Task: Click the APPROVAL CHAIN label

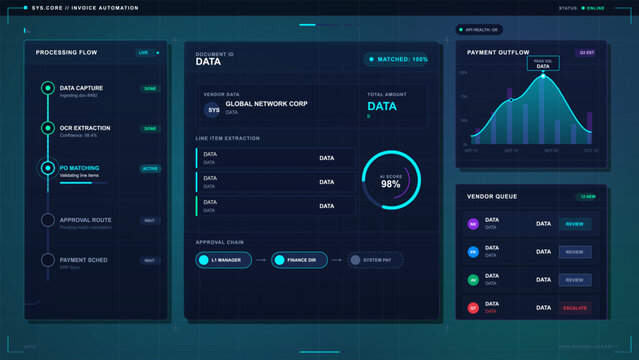Action: [x=220, y=242]
